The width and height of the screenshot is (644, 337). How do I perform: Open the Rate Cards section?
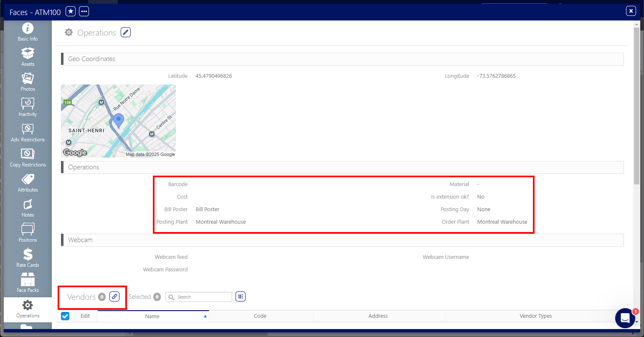[x=28, y=258]
